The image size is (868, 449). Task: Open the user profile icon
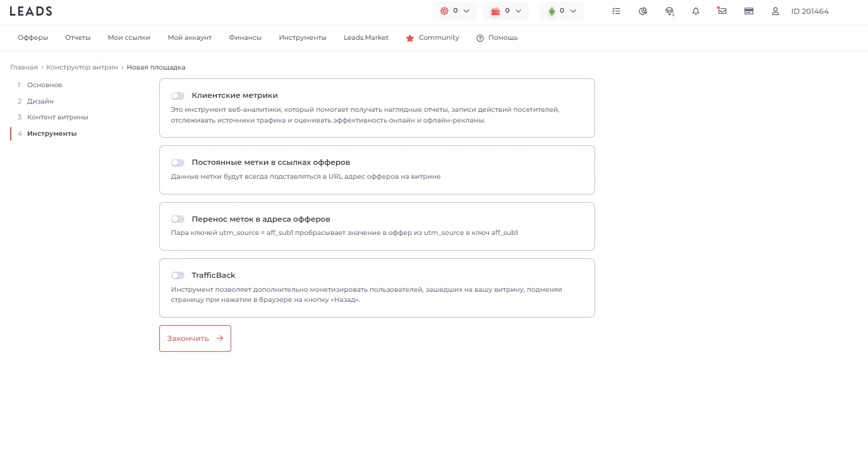pyautogui.click(x=775, y=11)
